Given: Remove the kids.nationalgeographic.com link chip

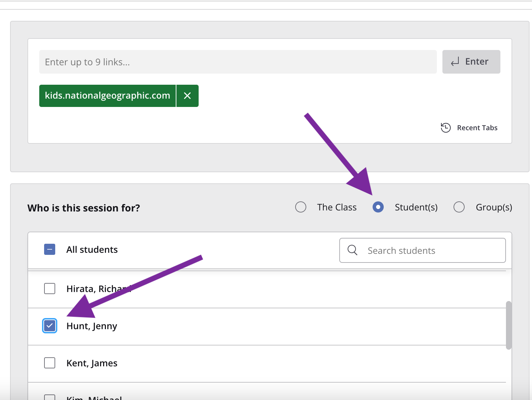Looking at the screenshot, I should pyautogui.click(x=187, y=95).
